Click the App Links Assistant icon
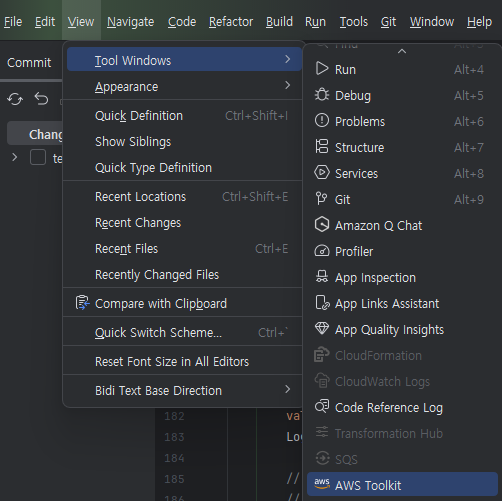 (x=322, y=303)
